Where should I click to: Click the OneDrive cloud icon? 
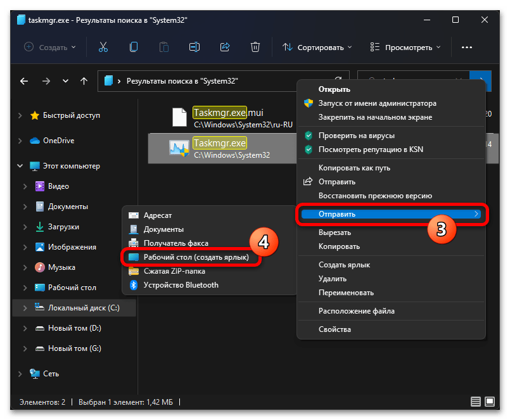[35, 141]
